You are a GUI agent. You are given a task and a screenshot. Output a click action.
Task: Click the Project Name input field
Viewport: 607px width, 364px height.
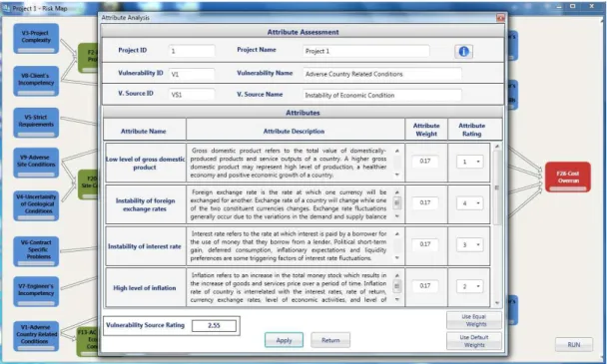365,51
